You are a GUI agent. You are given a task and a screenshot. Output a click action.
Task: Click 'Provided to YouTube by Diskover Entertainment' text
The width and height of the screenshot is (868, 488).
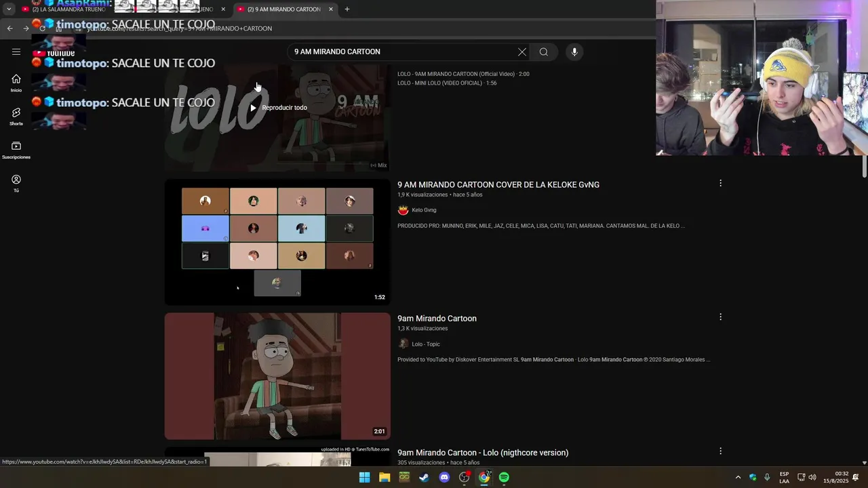pos(554,359)
